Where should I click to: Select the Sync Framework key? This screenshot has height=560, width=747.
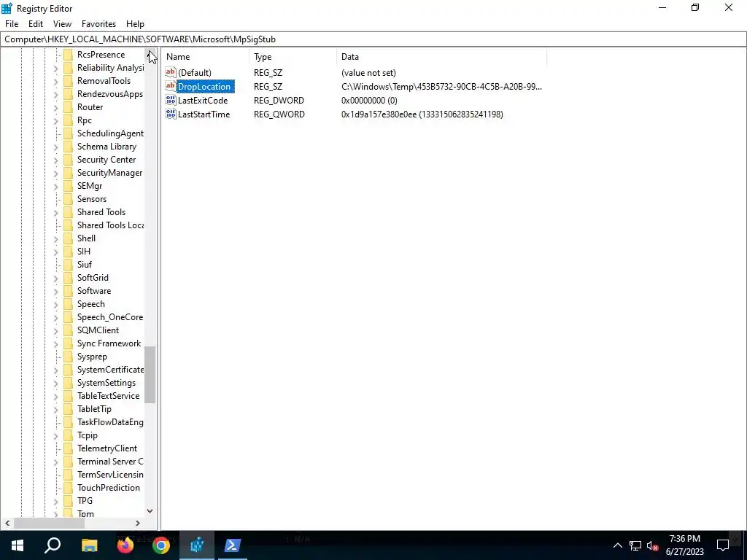109,343
